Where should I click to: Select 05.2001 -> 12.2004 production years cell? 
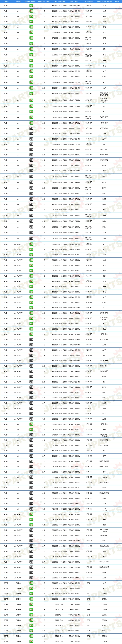tap(59, 133)
